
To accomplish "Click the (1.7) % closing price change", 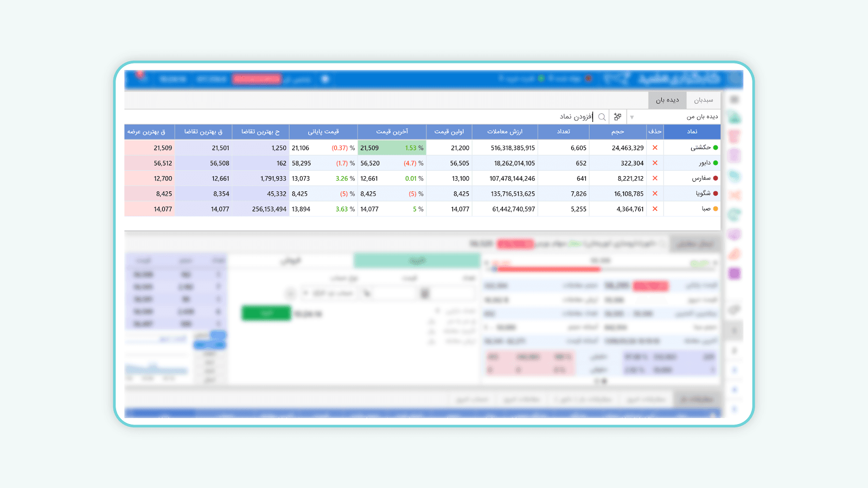I will click(346, 163).
